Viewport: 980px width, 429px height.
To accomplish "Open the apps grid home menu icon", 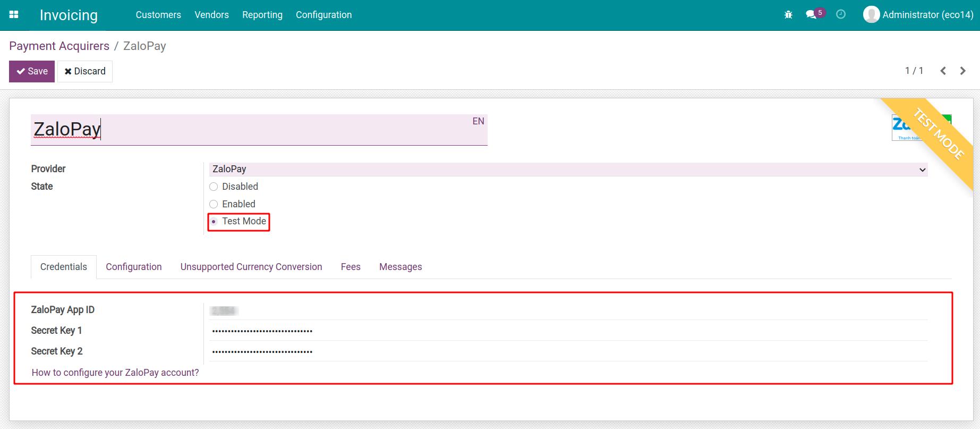I will [x=14, y=15].
